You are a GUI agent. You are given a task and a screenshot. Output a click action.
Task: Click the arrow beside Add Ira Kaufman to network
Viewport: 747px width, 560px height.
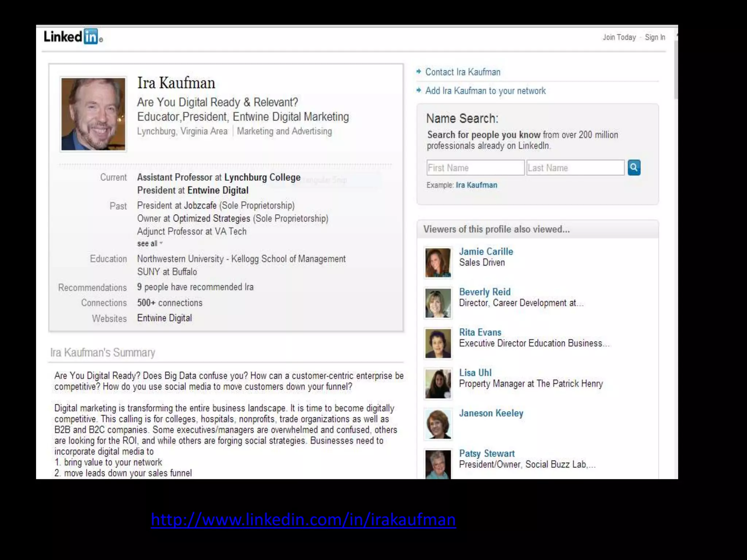coord(419,90)
